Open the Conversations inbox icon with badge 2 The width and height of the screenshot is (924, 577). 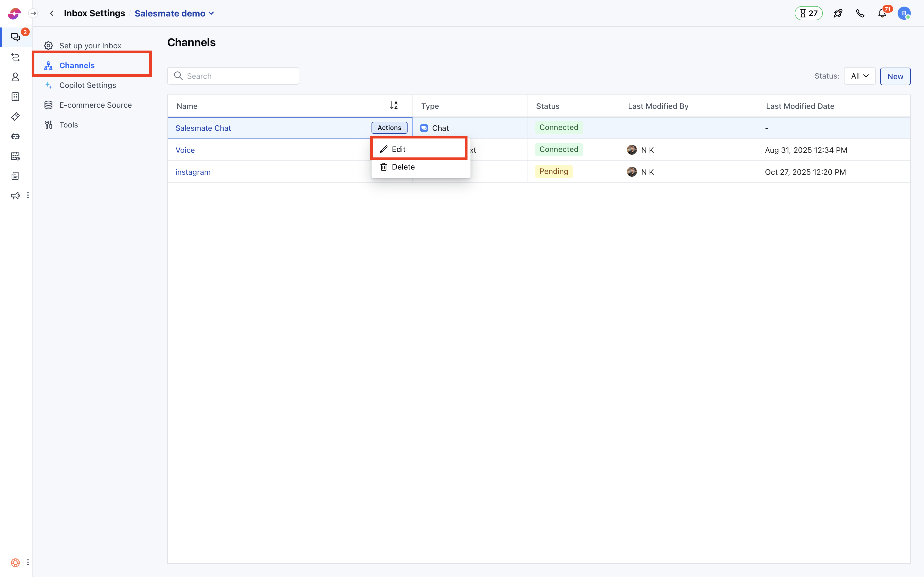pyautogui.click(x=15, y=37)
